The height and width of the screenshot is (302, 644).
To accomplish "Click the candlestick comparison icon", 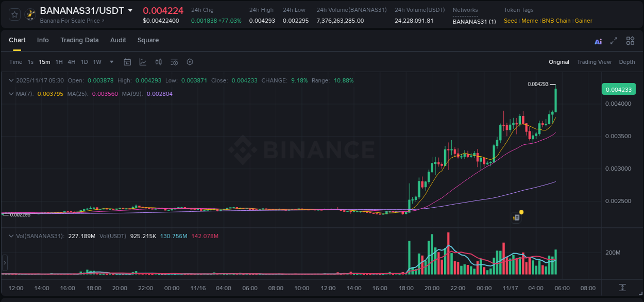I will 158,62.
